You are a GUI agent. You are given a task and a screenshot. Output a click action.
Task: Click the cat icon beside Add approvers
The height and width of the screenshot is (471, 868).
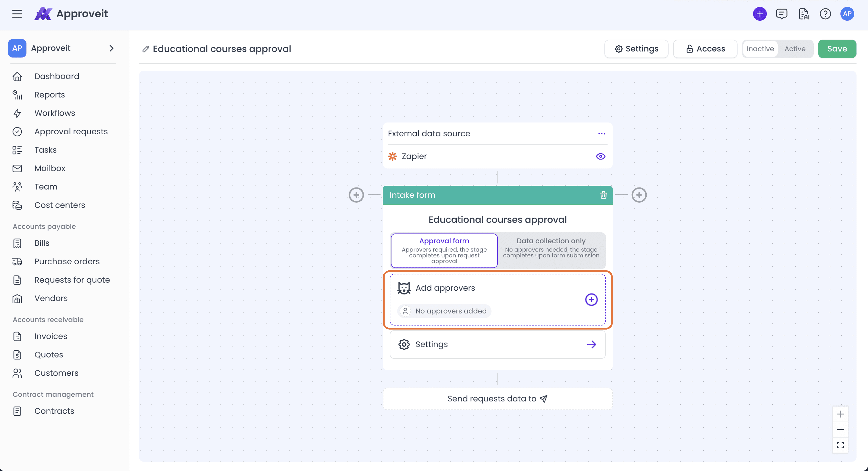pyautogui.click(x=404, y=288)
